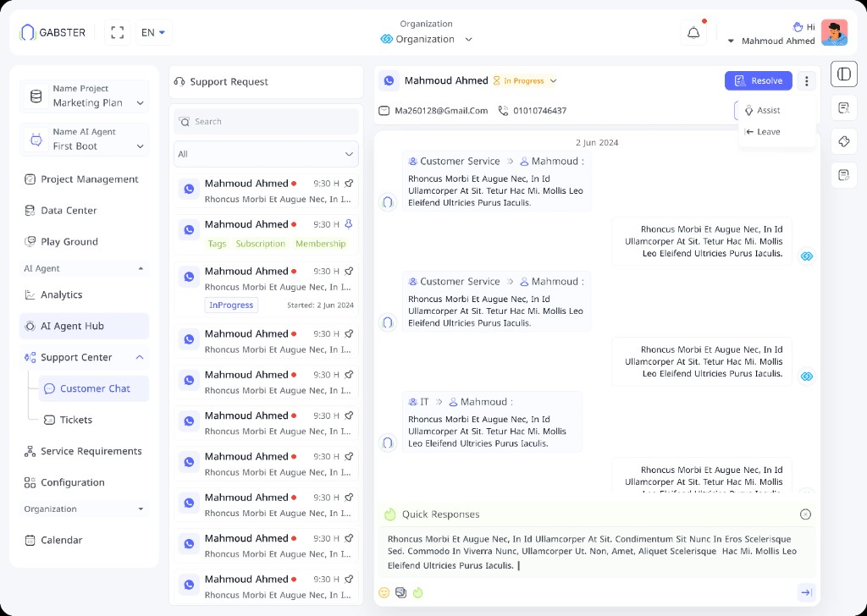Click the InProgress badge on conversation

coord(231,305)
